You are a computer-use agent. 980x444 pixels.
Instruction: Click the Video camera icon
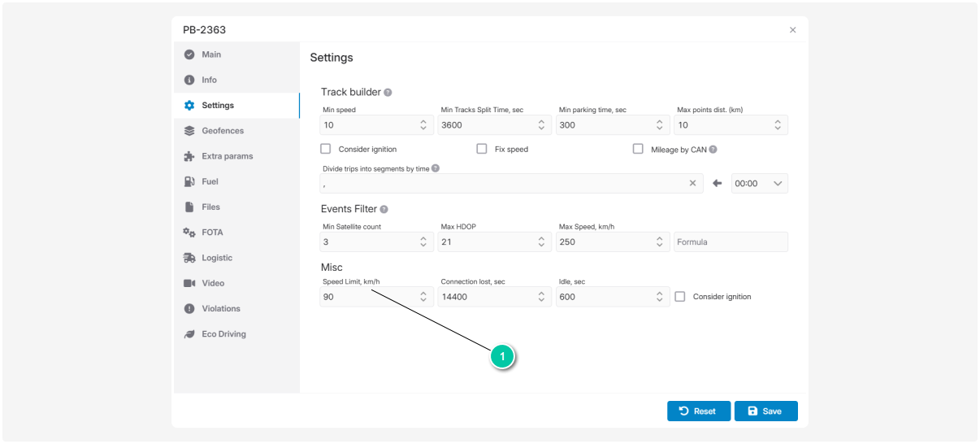189,283
